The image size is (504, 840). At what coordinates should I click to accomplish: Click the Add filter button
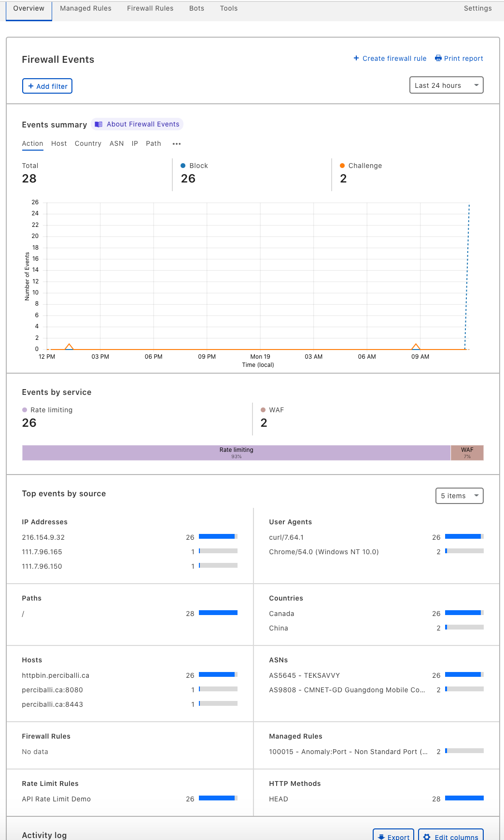coord(47,86)
